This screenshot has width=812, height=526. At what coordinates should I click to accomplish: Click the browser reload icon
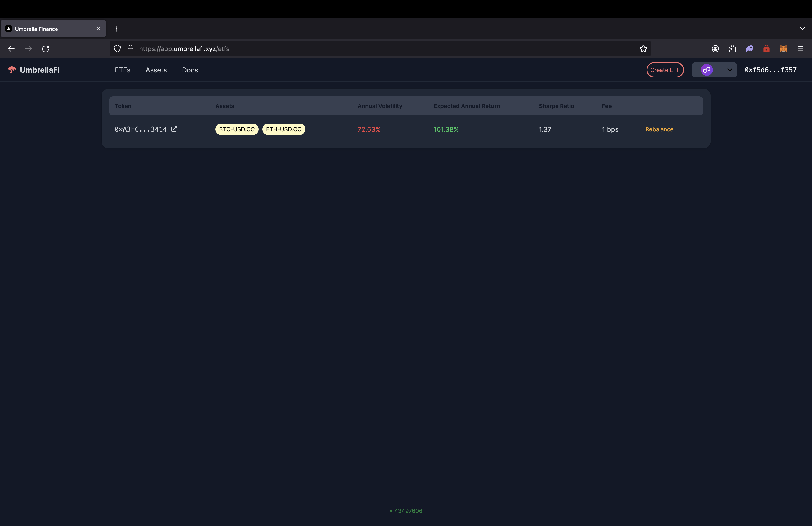(46, 49)
